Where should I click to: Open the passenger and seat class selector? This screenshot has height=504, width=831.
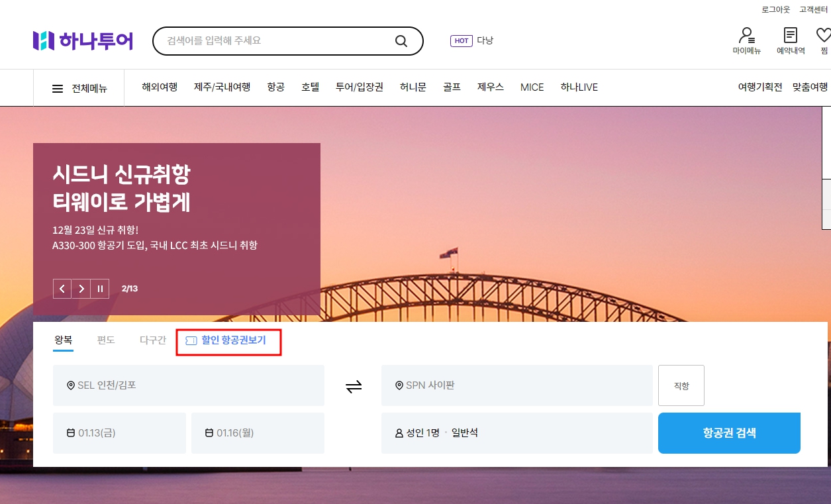pyautogui.click(x=516, y=433)
